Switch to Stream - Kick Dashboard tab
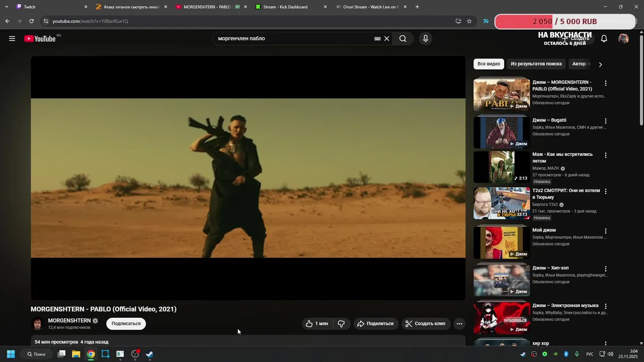Image resolution: width=644 pixels, height=362 pixels. [x=291, y=7]
